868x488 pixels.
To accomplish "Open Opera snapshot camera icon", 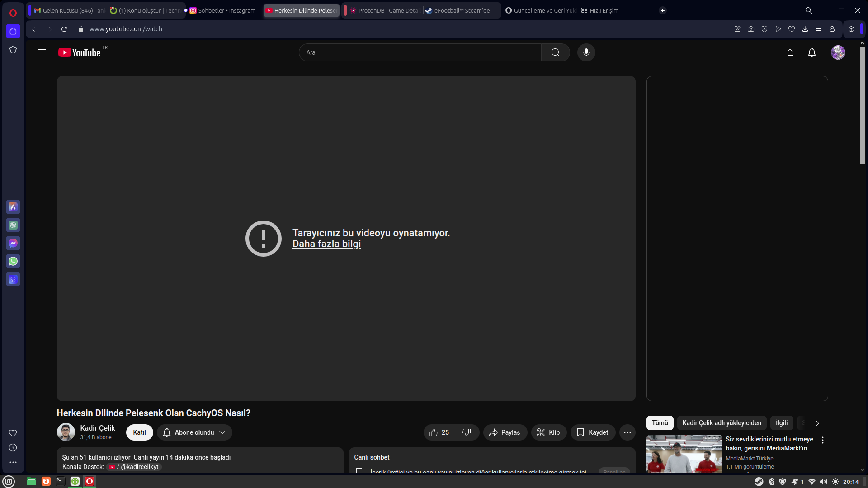I will tap(751, 29).
